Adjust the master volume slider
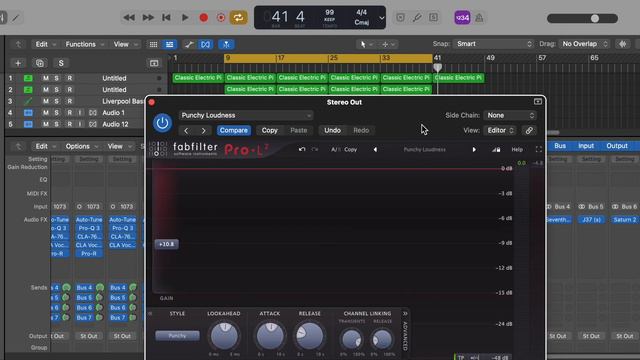The width and height of the screenshot is (640, 360). pyautogui.click(x=595, y=18)
